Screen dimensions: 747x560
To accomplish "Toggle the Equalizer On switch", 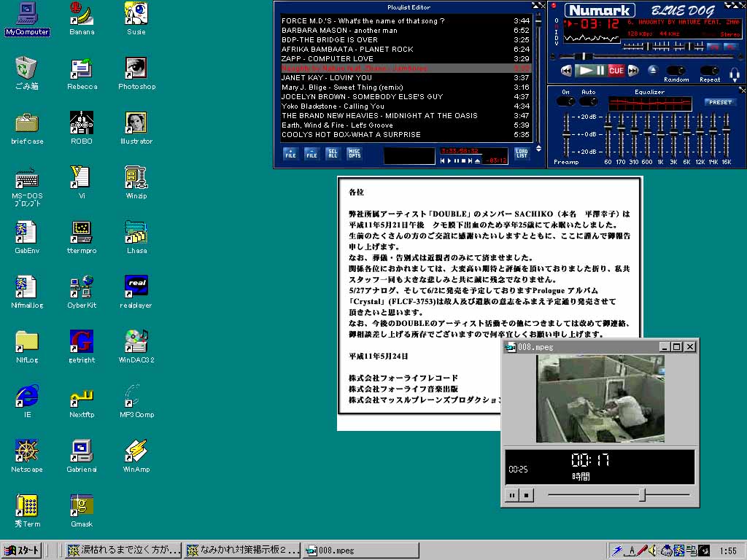I will [565, 101].
